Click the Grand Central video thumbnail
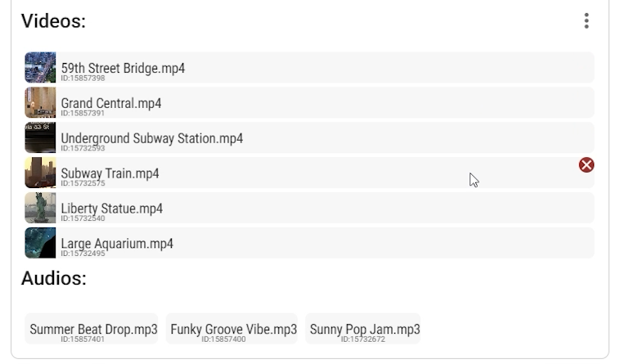The width and height of the screenshot is (625, 364). (x=40, y=103)
